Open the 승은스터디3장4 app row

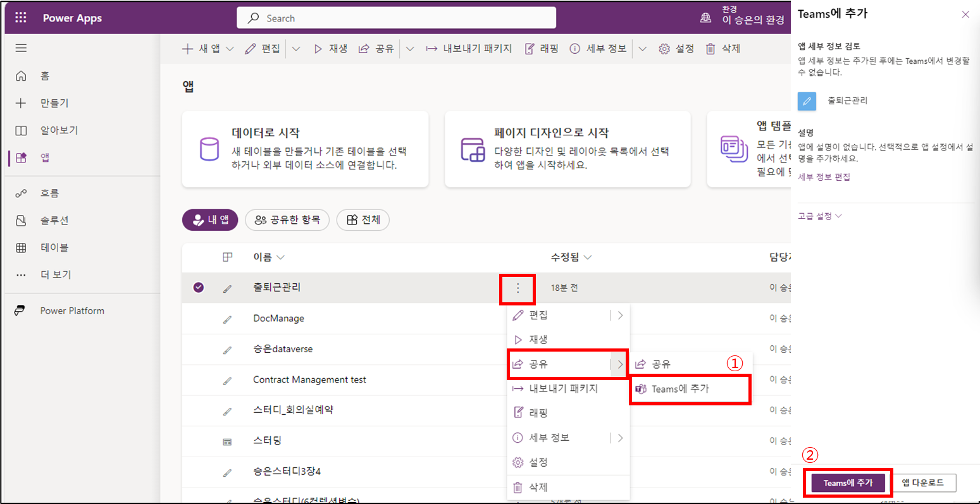tap(287, 471)
